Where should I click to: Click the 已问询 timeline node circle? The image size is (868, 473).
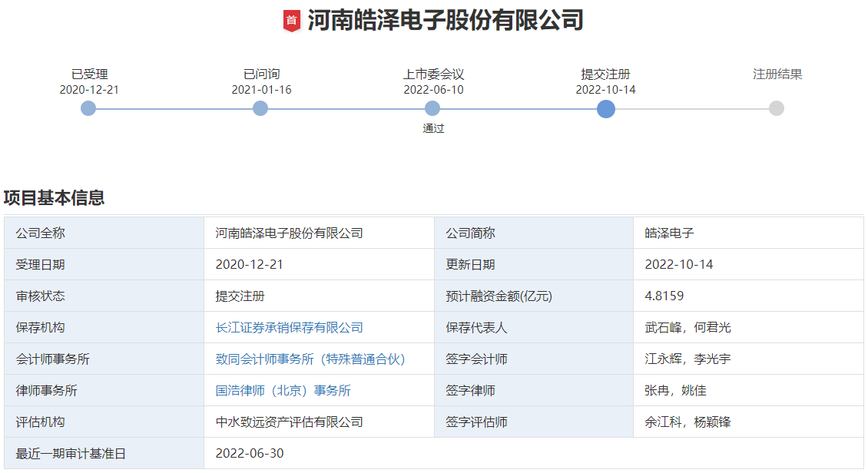260,108
